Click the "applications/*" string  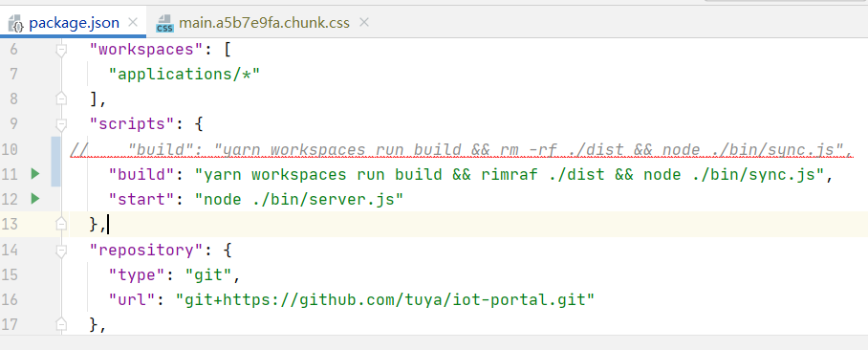click(x=184, y=75)
